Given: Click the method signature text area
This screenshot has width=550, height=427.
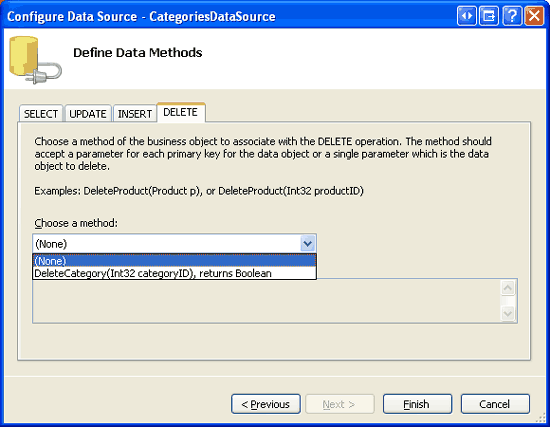Looking at the screenshot, I should (x=267, y=301).
